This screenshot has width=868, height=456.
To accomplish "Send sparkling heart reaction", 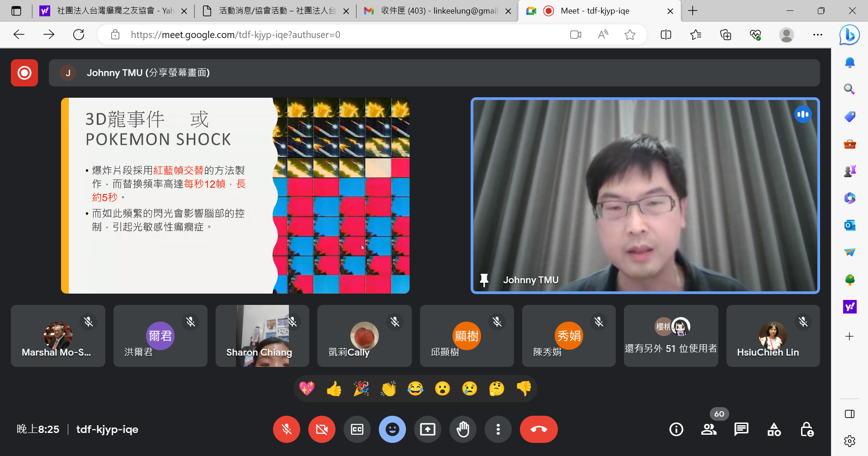I will tap(307, 389).
